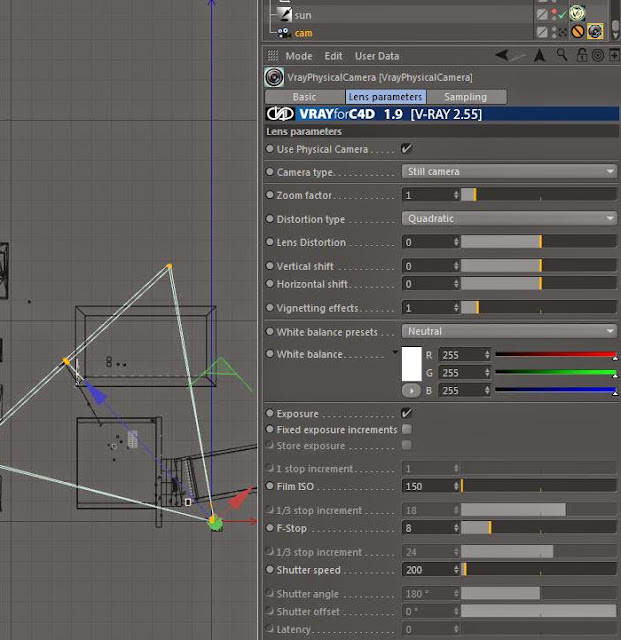Screen dimensions: 621x640
Task: Click the target mode circle icon
Action: point(598,56)
